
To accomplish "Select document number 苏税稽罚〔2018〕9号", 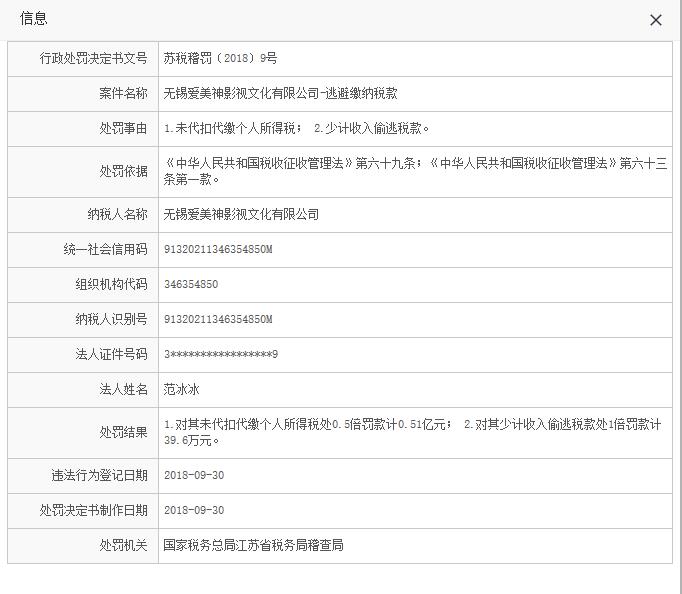I will 220,58.
